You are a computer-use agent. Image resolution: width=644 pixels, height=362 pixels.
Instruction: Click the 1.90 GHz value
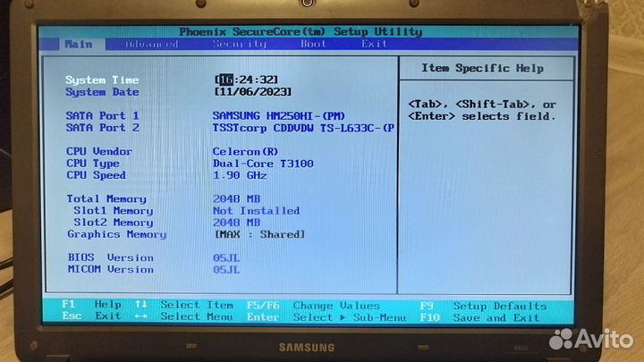pyautogui.click(x=240, y=175)
